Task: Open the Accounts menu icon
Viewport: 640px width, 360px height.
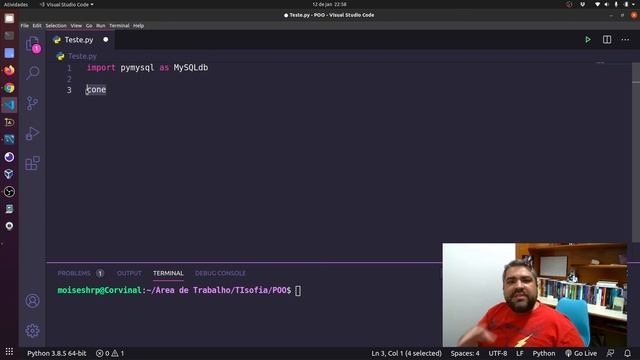Action: 32,301
